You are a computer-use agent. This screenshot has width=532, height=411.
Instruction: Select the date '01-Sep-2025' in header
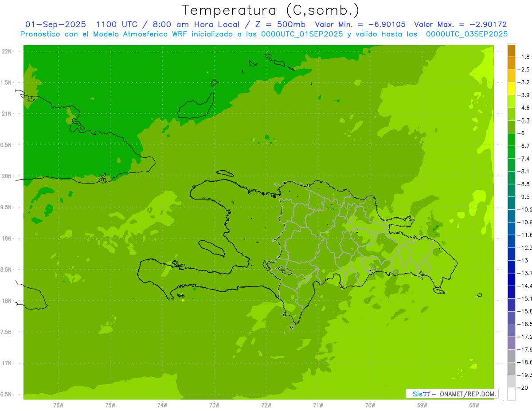56,24
